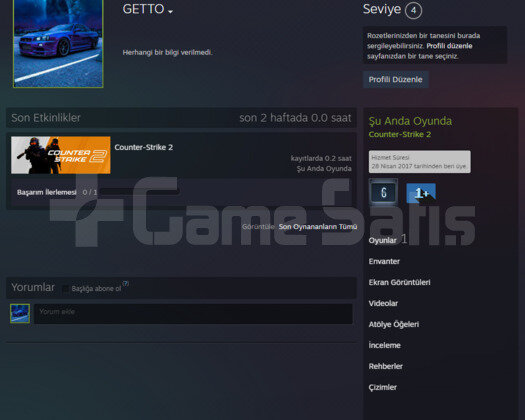
Task: Click the Seviye level 4 badge
Action: (414, 10)
